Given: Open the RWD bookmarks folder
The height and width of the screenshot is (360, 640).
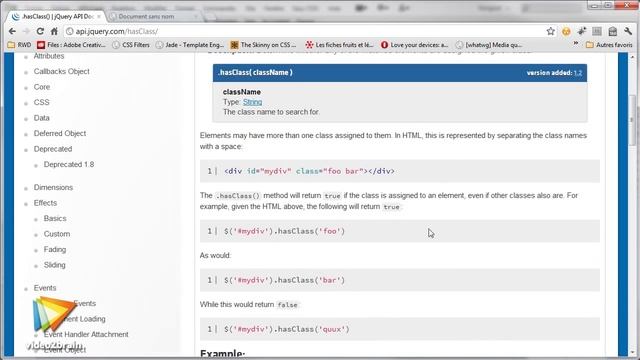Looking at the screenshot, I should coord(19,45).
